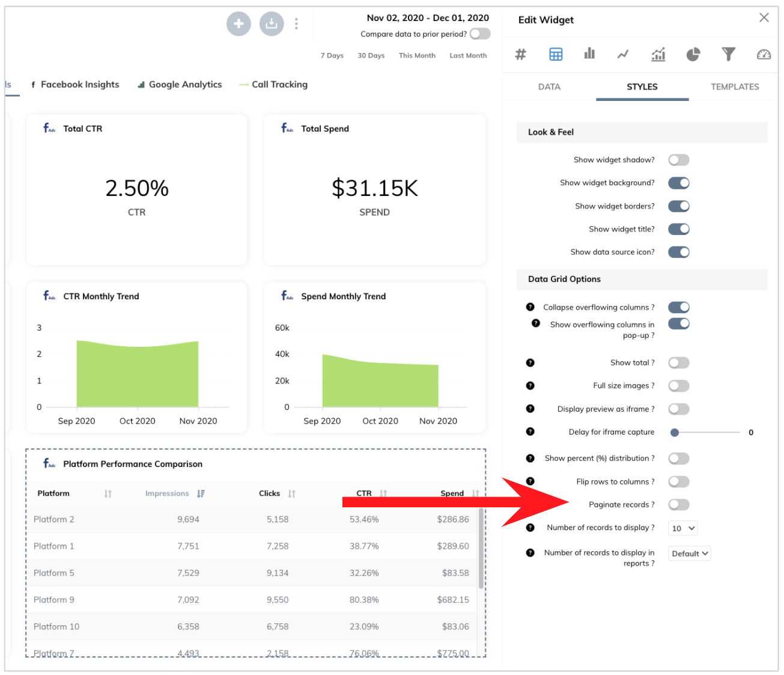Click the add widget plus button
This screenshot has width=784, height=675.
[239, 23]
